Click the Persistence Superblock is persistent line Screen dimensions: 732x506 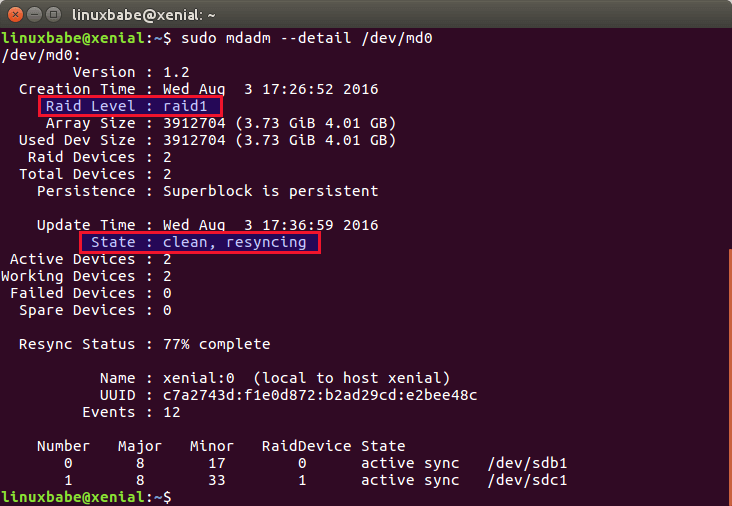pos(207,191)
